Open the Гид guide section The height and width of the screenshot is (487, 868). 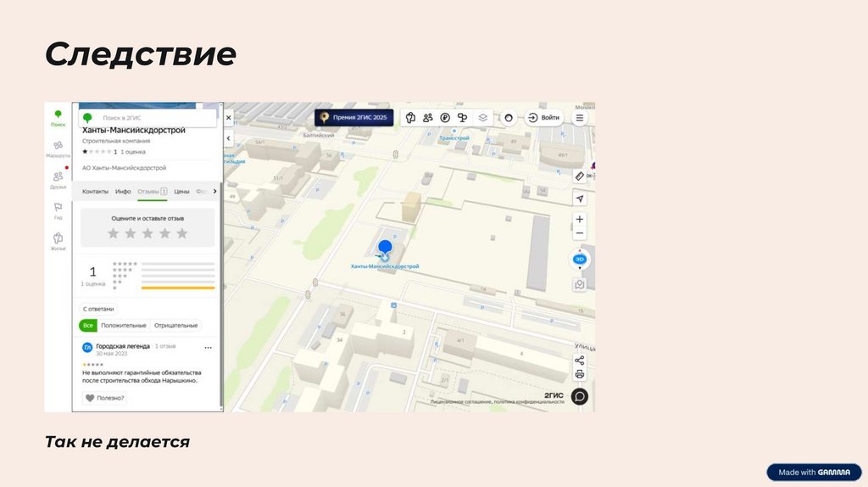(58, 211)
